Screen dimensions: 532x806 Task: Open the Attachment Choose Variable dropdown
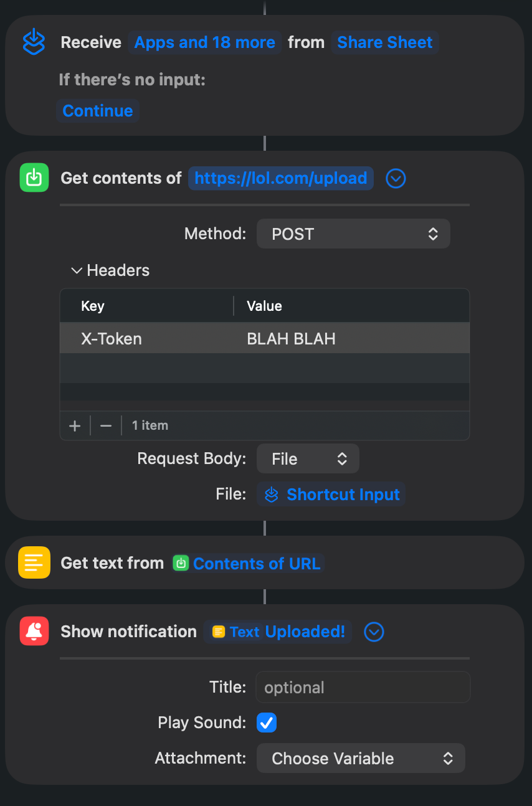click(x=361, y=758)
